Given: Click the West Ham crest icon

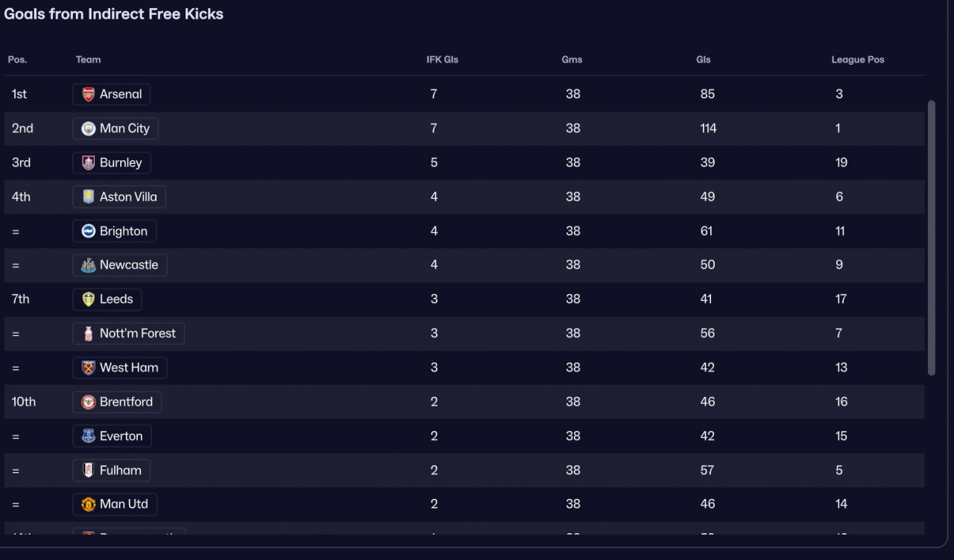Looking at the screenshot, I should (89, 368).
